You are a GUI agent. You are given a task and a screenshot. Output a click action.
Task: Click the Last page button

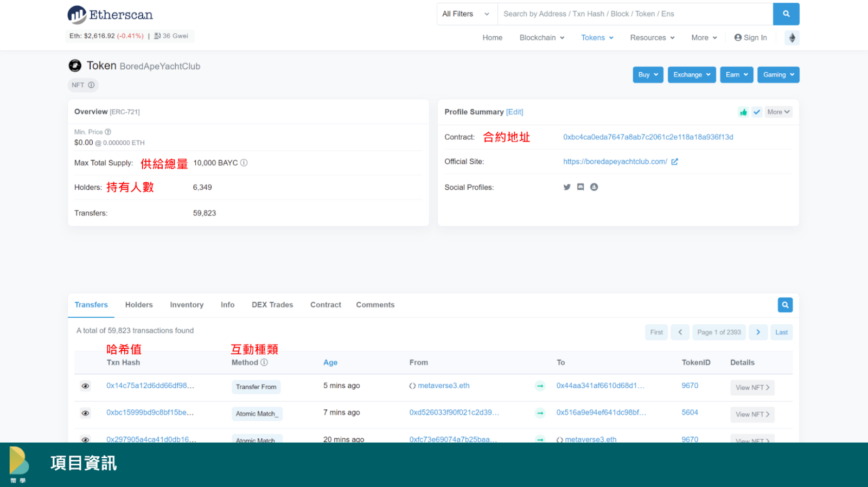pos(782,332)
